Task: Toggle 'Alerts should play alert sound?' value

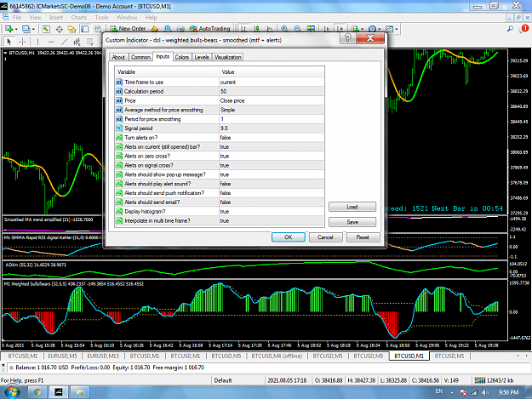Action: 272,184
